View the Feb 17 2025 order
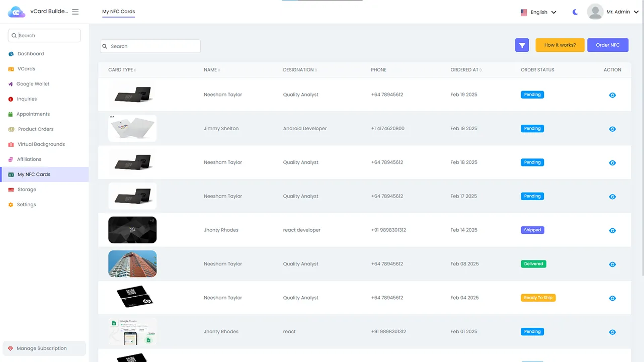This screenshot has height=362, width=644. click(612, 197)
